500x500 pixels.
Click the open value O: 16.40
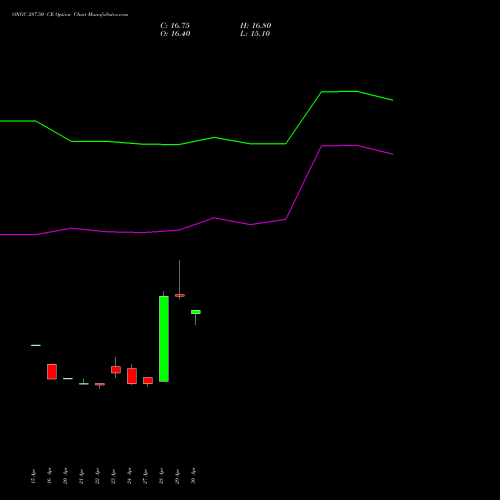(x=175, y=34)
